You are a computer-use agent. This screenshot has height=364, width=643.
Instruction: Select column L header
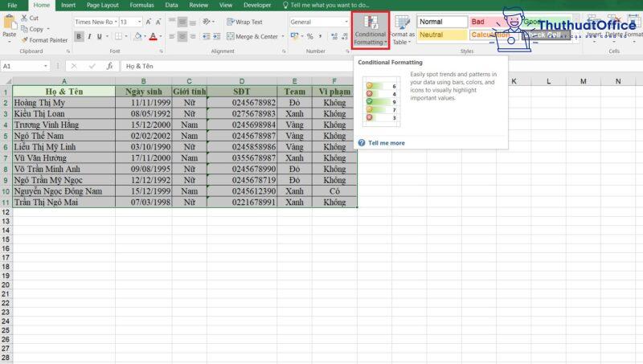pos(548,81)
